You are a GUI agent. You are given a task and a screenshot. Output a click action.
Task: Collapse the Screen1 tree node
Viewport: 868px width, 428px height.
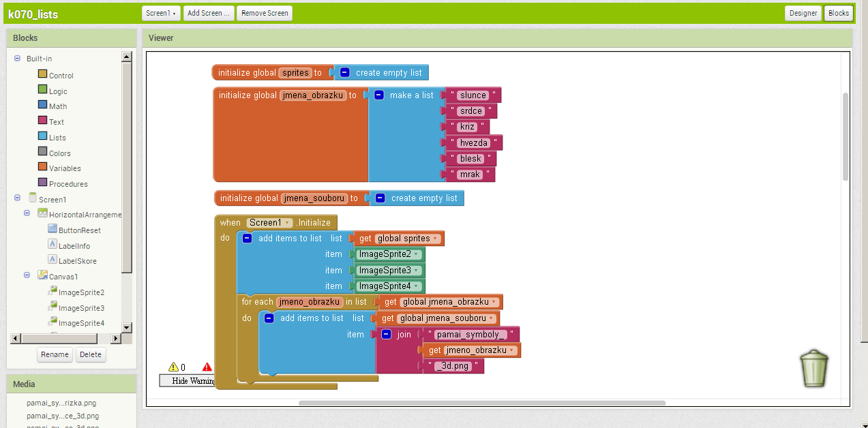[x=17, y=198]
